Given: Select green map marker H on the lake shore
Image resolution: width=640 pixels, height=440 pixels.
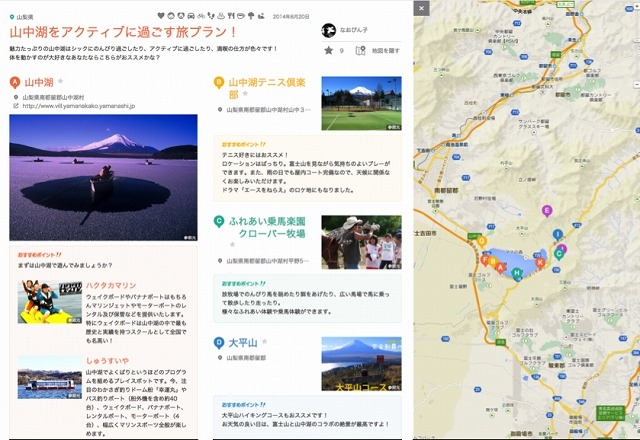Looking at the screenshot, I should tap(517, 274).
